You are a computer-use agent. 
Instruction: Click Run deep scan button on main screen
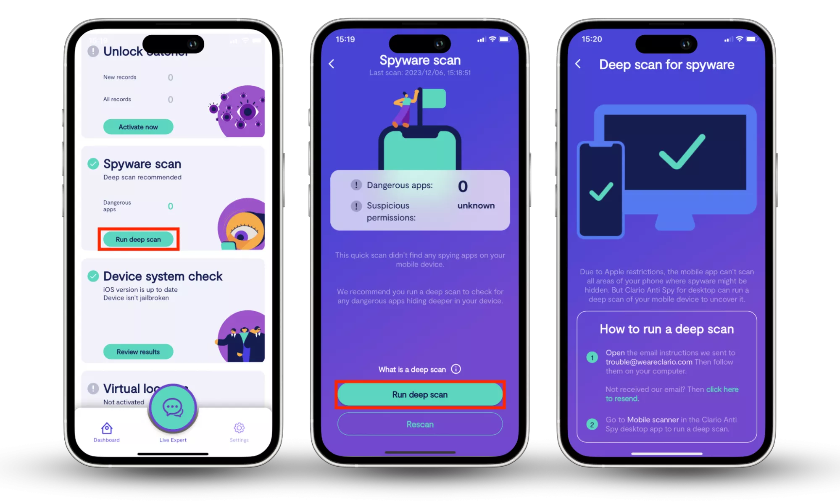pos(137,239)
